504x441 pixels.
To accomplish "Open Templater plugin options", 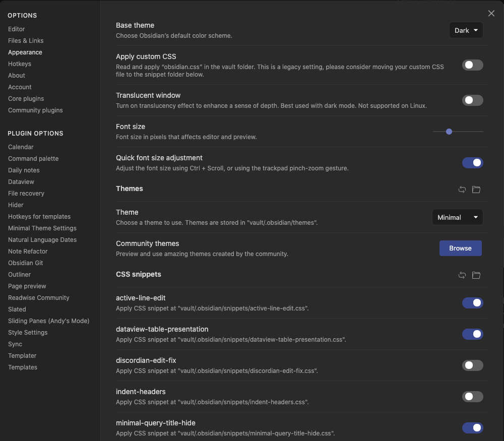I will (22, 355).
